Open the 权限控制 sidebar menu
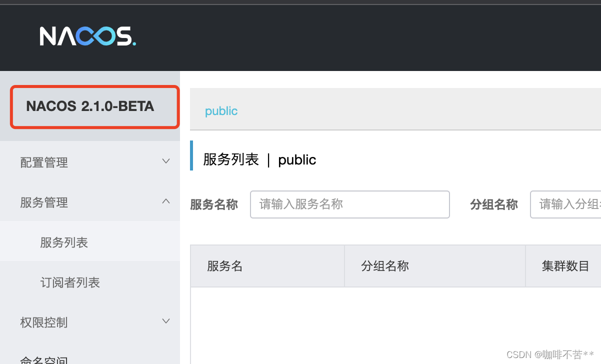This screenshot has height=364, width=601. [x=90, y=322]
